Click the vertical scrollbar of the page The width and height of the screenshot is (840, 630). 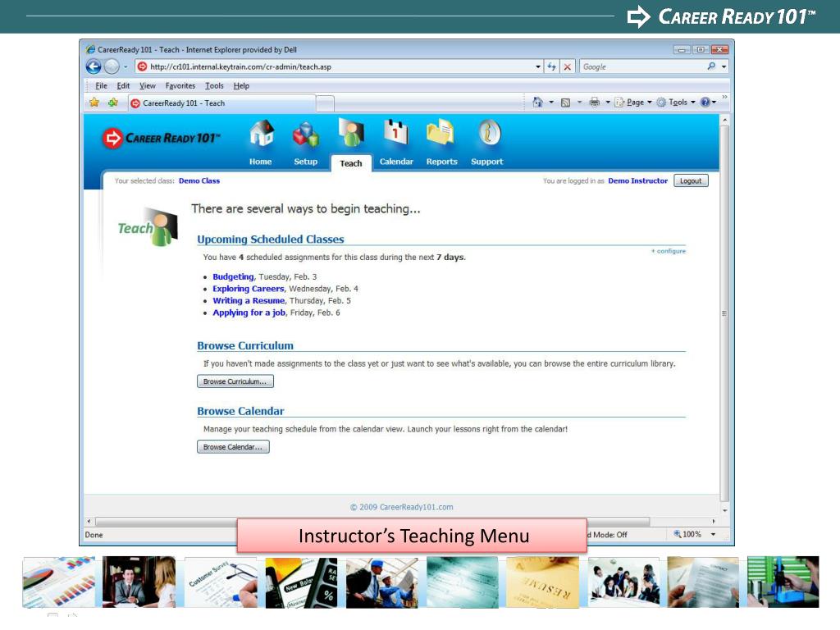724,313
